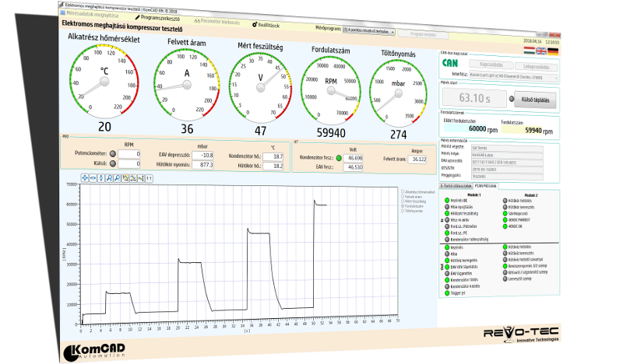Select the British flag language icon
623x364 pixels.
(542, 51)
